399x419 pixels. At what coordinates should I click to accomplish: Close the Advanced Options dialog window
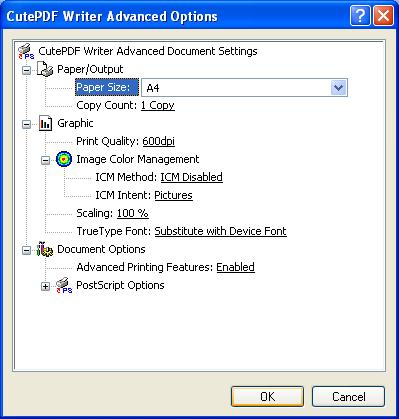coord(383,15)
